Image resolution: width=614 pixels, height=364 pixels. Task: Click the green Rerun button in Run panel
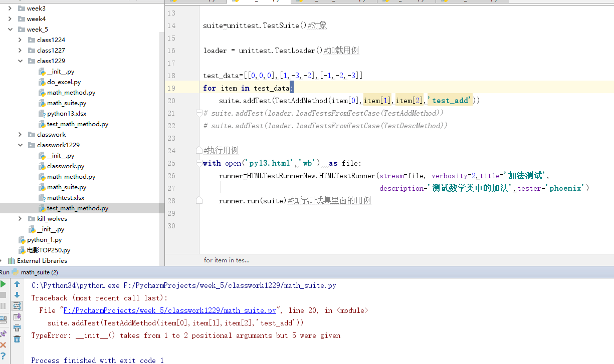tap(4, 284)
